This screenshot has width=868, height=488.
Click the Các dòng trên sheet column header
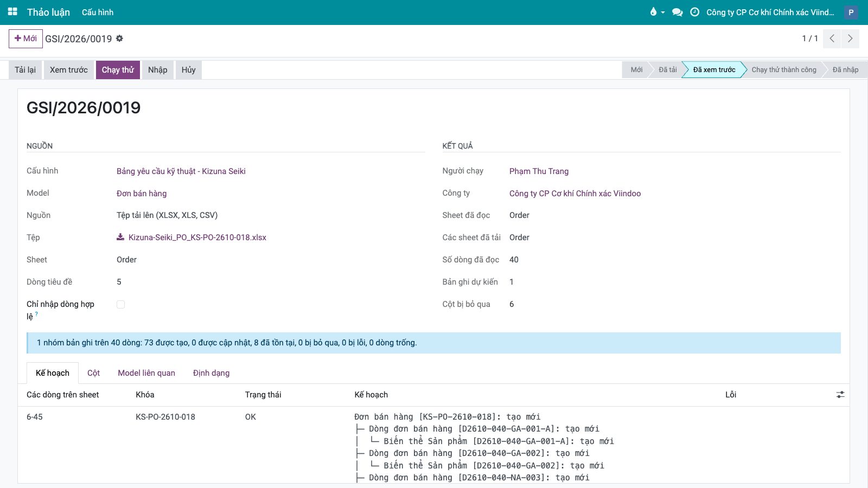(x=63, y=395)
